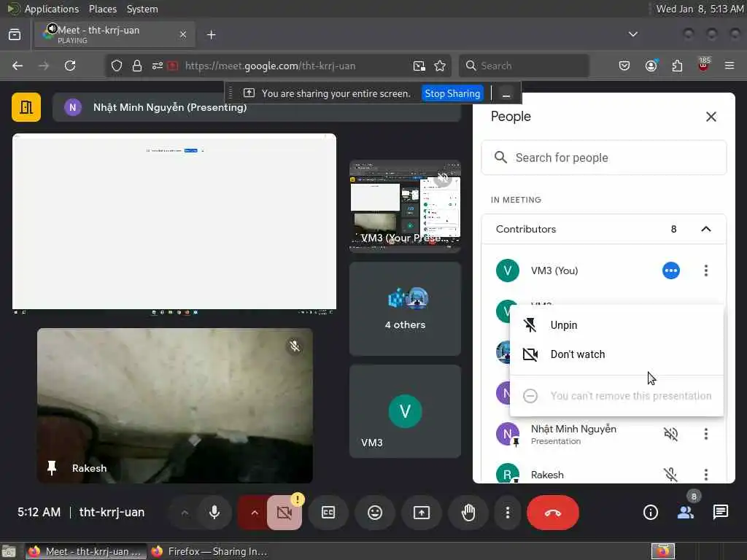Click the Search for people field
Image resolution: width=747 pixels, height=560 pixels.
pos(603,157)
